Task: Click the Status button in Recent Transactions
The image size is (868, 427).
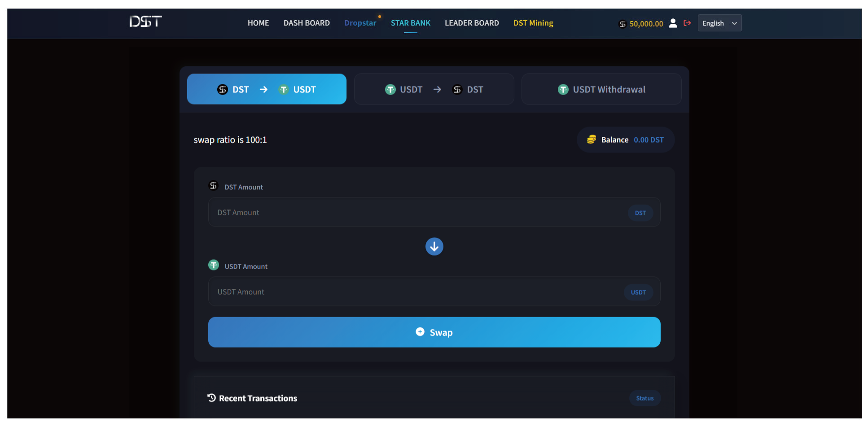Action: pos(644,398)
